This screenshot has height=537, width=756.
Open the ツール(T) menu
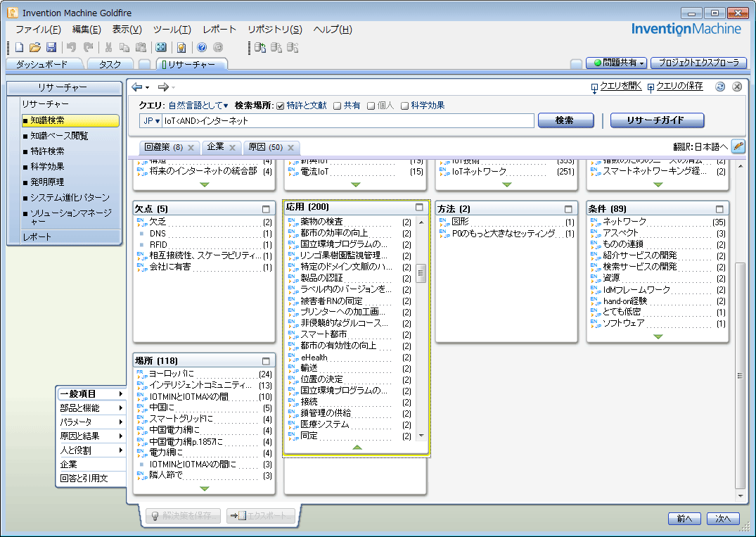click(172, 30)
